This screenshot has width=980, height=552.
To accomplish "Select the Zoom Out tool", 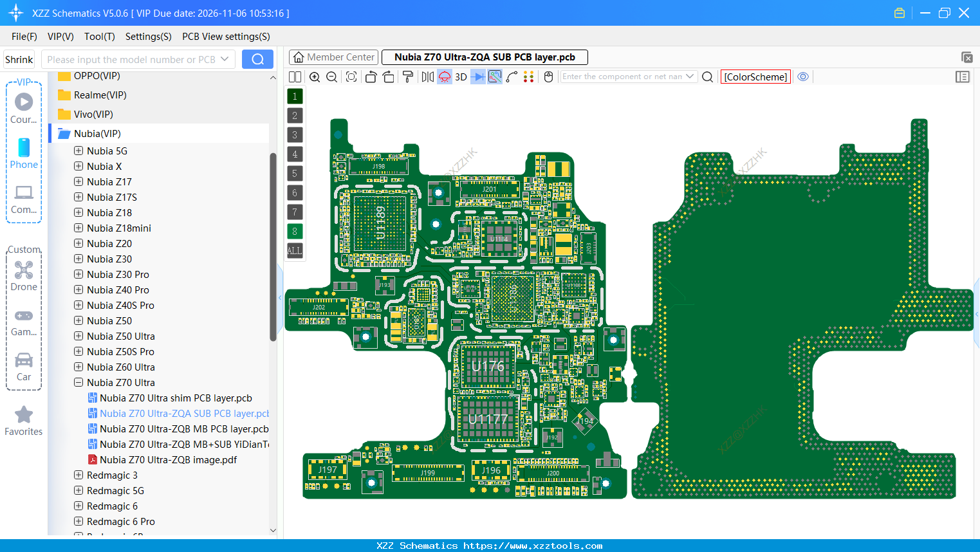I will [331, 77].
